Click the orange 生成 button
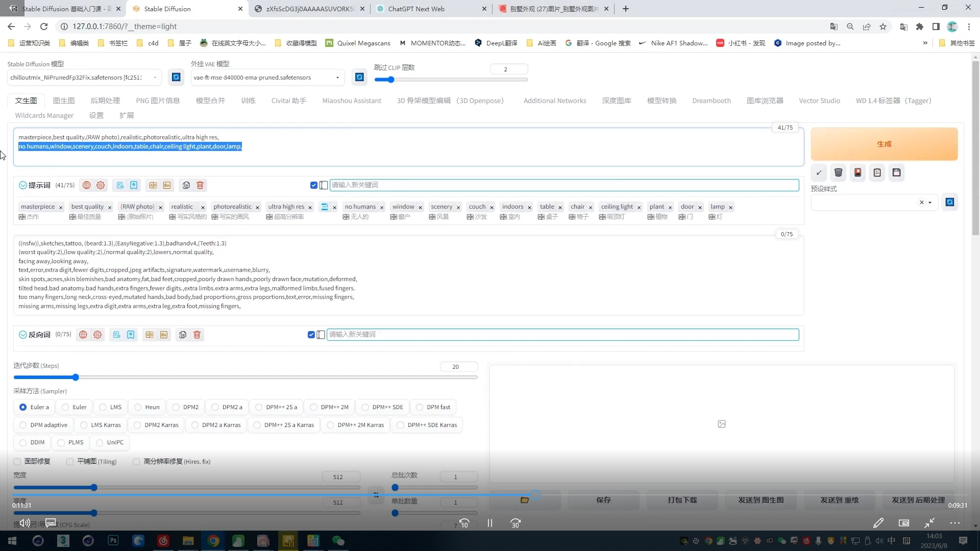980x551 pixels. coord(884,144)
